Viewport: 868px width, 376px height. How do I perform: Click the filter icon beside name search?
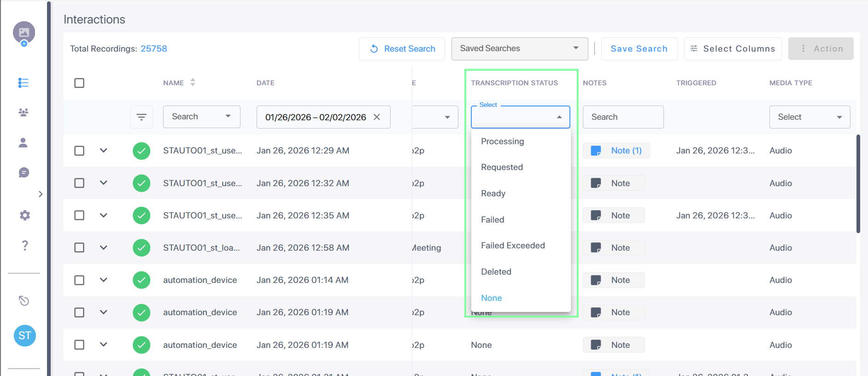141,117
